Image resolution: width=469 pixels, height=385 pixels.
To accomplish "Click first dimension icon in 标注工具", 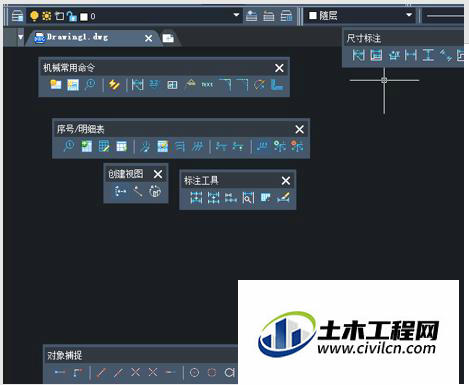I will click(x=196, y=197).
